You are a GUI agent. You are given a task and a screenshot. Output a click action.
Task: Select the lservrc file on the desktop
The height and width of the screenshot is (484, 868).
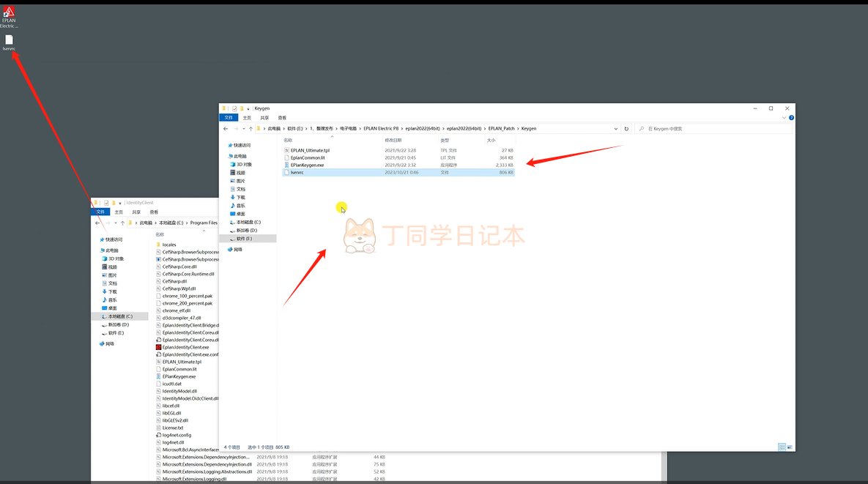point(9,42)
